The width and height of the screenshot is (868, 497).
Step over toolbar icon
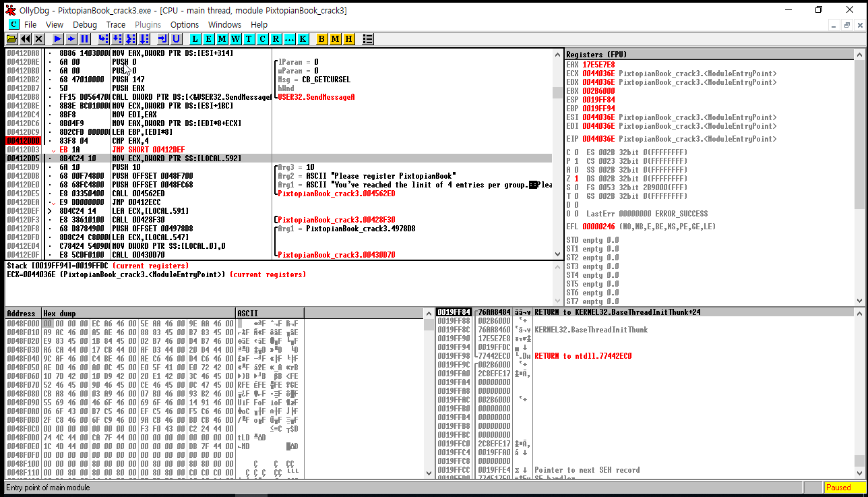pos(117,39)
